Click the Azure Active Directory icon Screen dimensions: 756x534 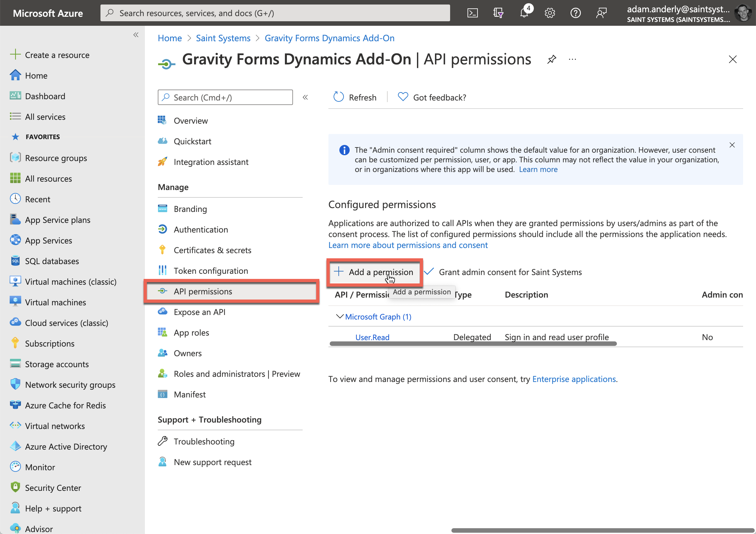tap(15, 446)
